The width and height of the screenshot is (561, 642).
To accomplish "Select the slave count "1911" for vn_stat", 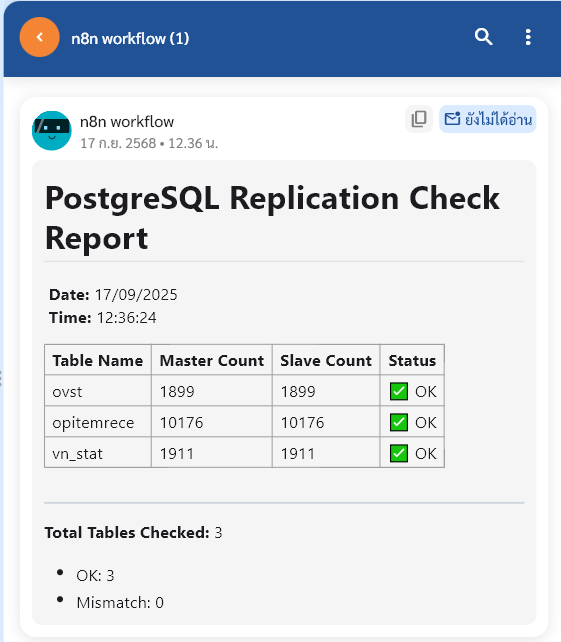I will pyautogui.click(x=298, y=454).
